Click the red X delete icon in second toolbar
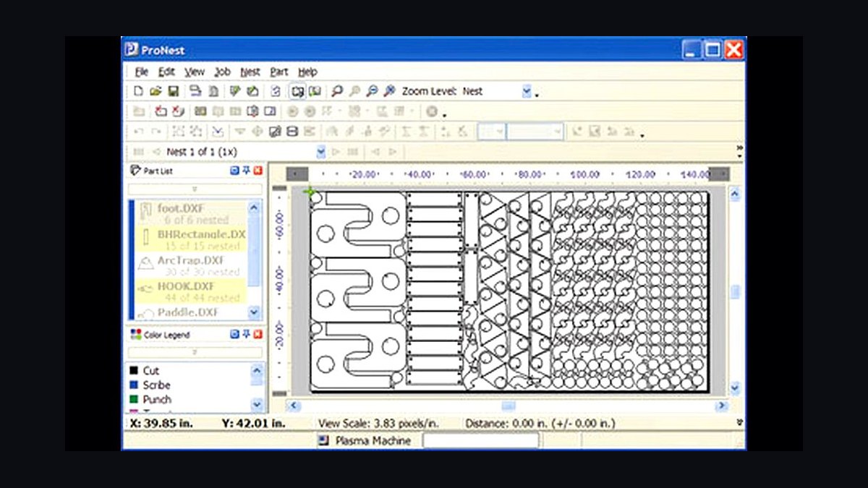Image resolution: width=868 pixels, height=488 pixels. tap(178, 111)
